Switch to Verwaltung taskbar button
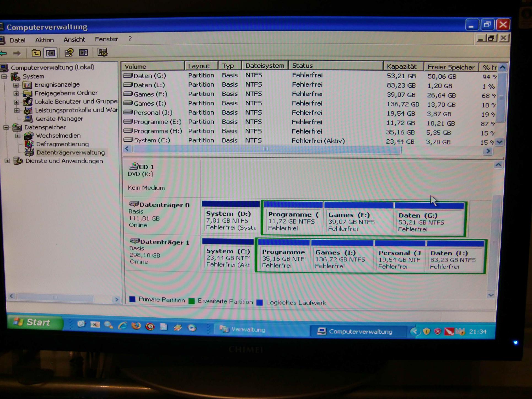 (243, 329)
